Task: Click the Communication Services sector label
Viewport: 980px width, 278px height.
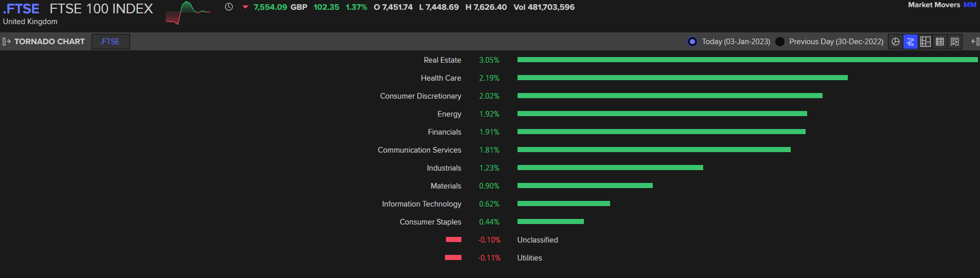Action: (419, 150)
